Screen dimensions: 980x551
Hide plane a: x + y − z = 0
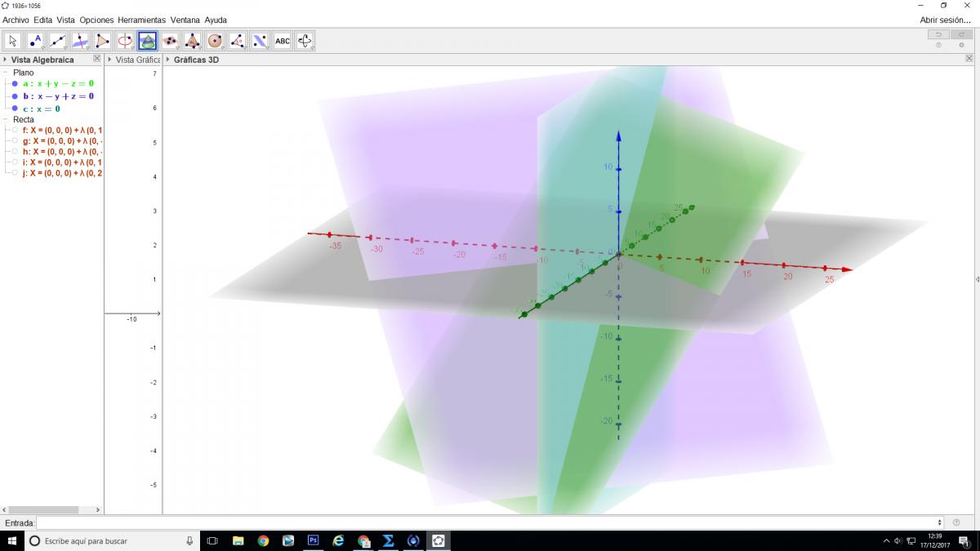point(15,83)
